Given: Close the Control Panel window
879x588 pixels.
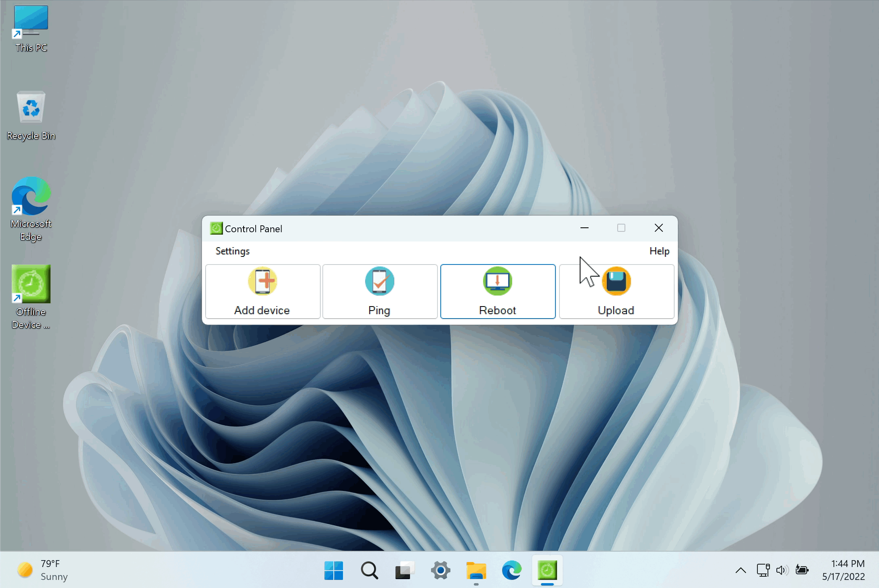Looking at the screenshot, I should (x=658, y=228).
